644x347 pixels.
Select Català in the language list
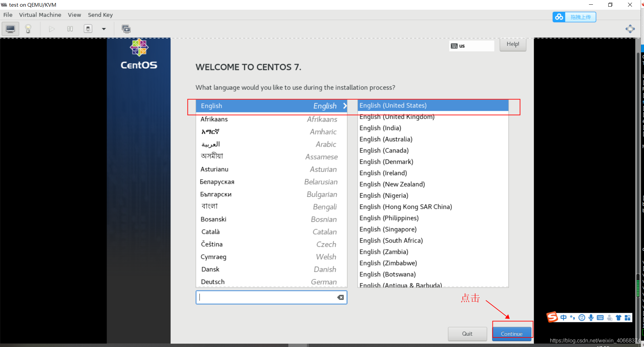pyautogui.click(x=271, y=232)
